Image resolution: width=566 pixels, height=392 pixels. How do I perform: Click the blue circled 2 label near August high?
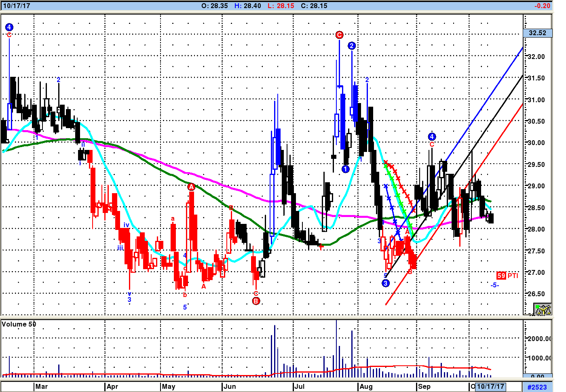pos(352,46)
